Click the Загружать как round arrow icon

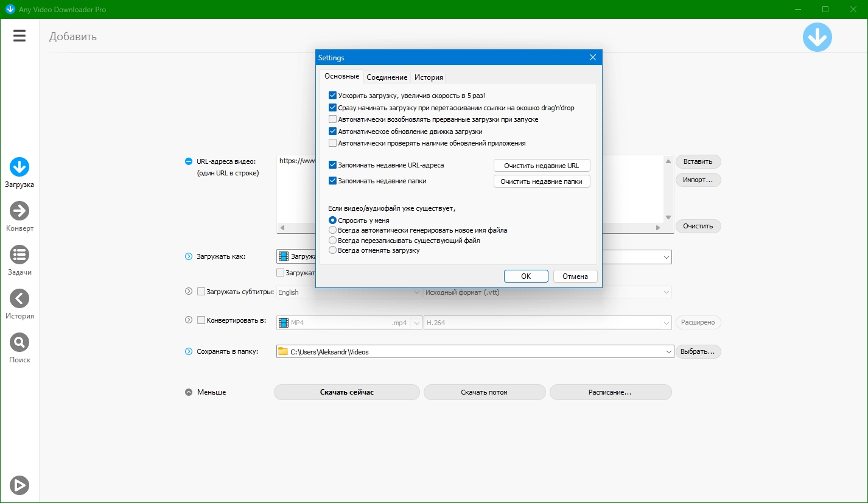point(189,256)
